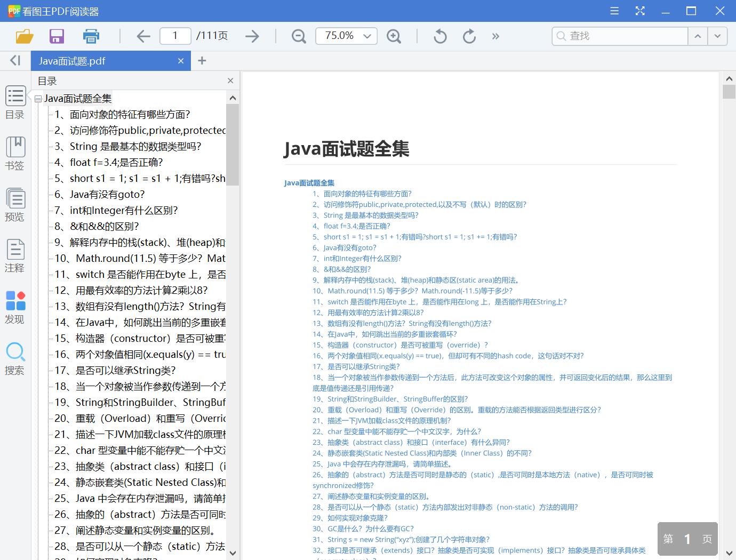
Task: Open the 75.0% zoom dropdown
Action: (346, 36)
